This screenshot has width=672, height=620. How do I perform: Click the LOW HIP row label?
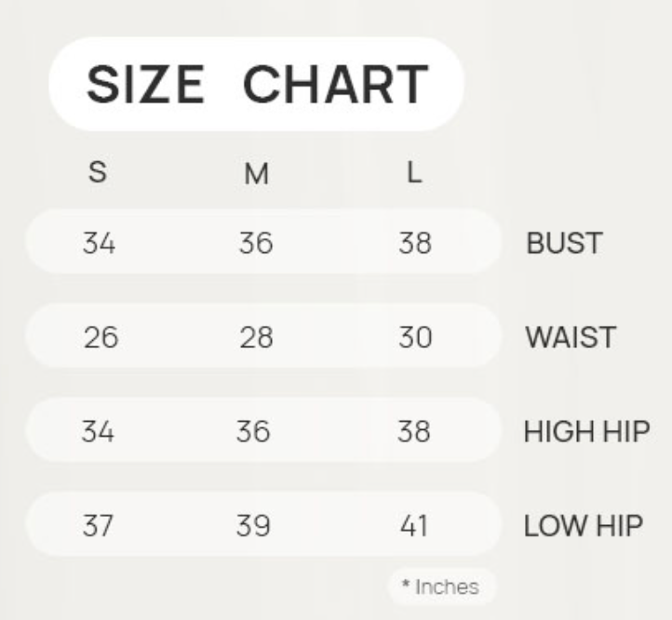(x=584, y=526)
